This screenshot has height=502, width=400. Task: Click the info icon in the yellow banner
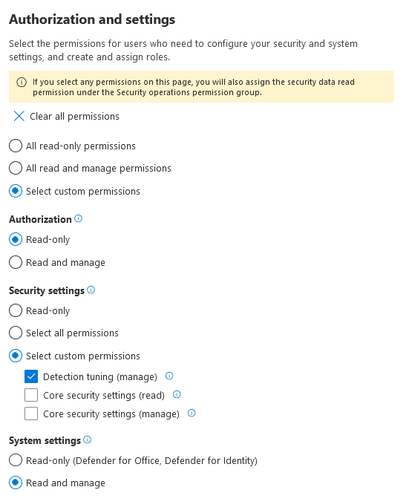point(22,82)
